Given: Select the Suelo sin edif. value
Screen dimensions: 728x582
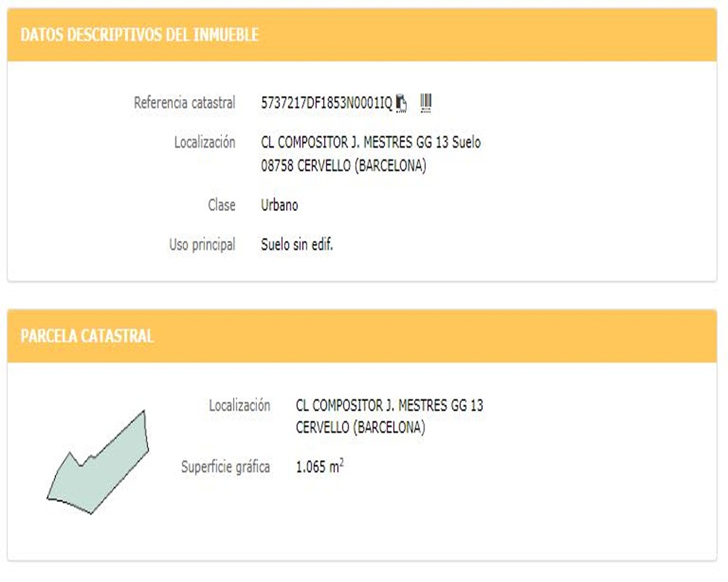Looking at the screenshot, I should click(297, 244).
